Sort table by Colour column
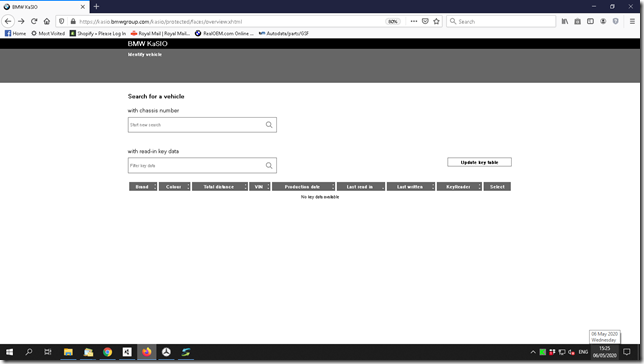The image size is (644, 364). pos(175,187)
